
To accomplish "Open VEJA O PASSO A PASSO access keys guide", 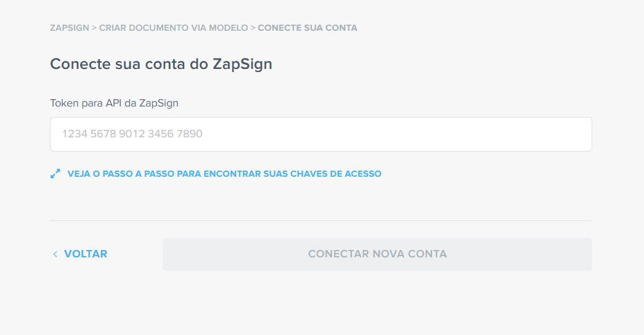I will click(224, 174).
